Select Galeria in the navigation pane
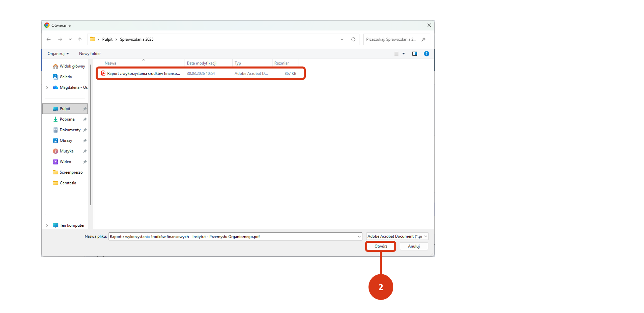The height and width of the screenshot is (313, 644). tap(66, 77)
